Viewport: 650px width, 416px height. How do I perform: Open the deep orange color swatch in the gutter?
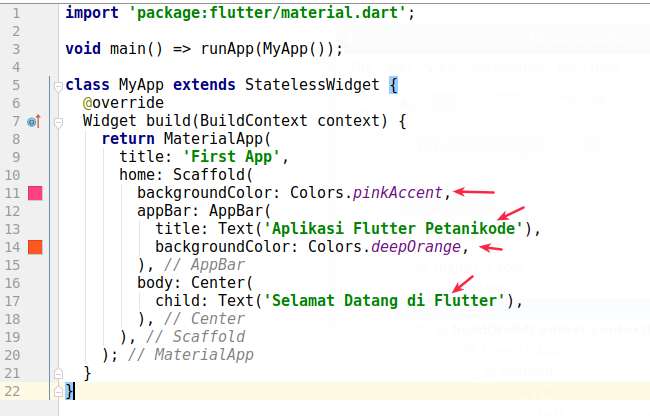tap(34, 247)
